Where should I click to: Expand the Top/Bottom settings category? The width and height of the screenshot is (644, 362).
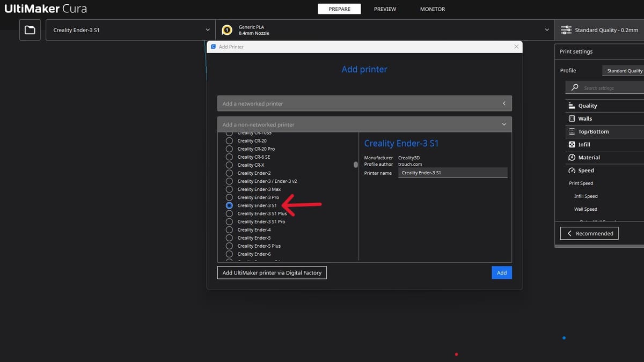pos(604,131)
